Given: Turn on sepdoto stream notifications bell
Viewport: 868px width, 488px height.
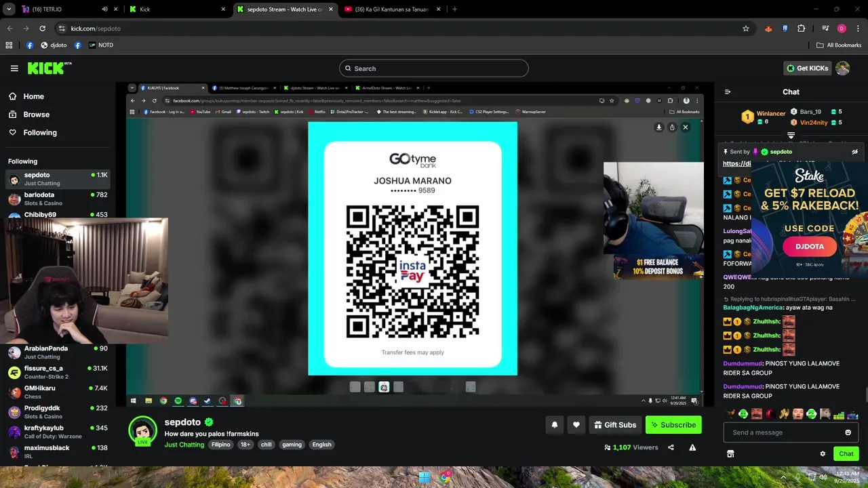Looking at the screenshot, I should (x=554, y=425).
